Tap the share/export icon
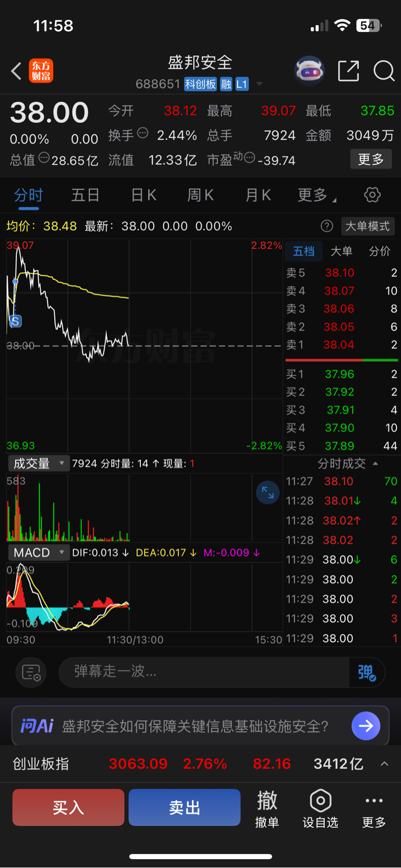 (348, 71)
